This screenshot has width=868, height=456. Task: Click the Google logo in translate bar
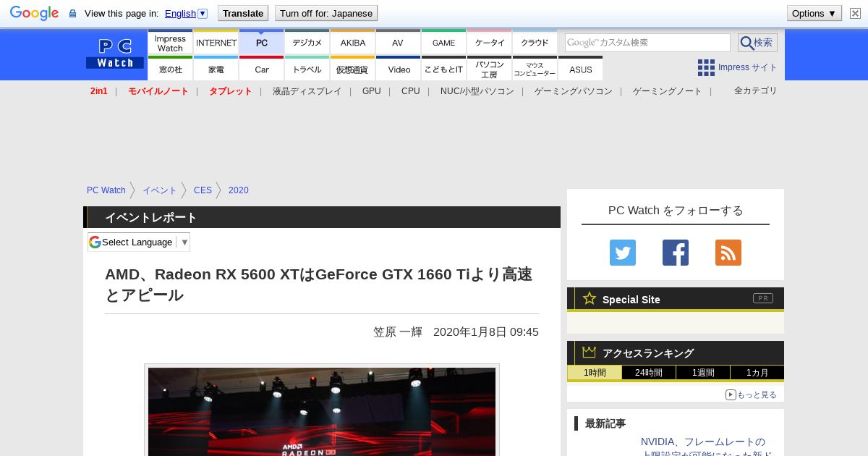point(34,13)
